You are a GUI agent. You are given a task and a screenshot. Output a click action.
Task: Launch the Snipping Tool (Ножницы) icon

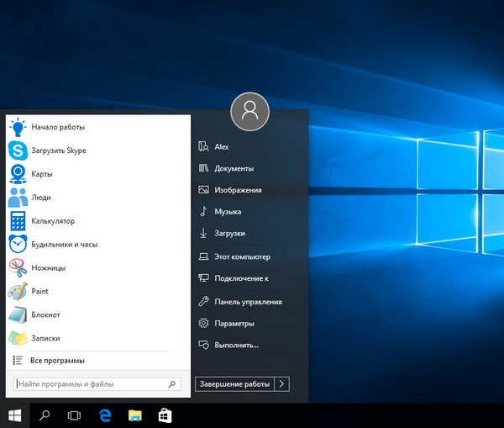18,268
